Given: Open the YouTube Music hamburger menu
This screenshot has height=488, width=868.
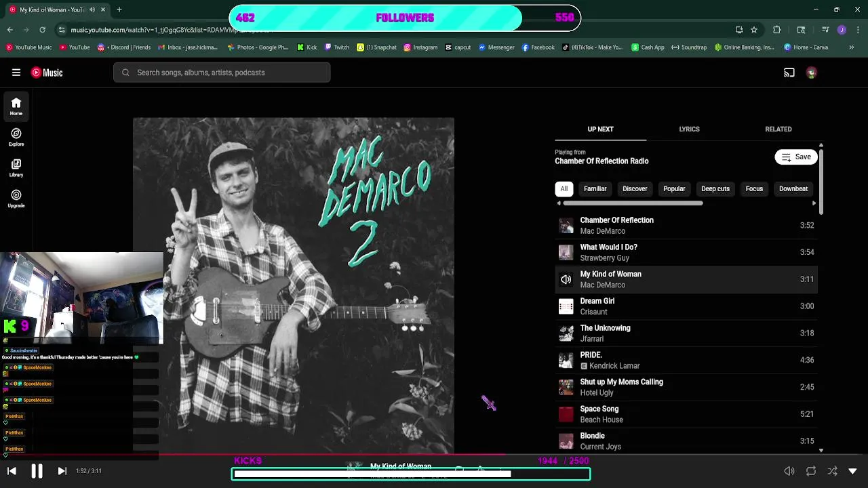Looking at the screenshot, I should (16, 73).
